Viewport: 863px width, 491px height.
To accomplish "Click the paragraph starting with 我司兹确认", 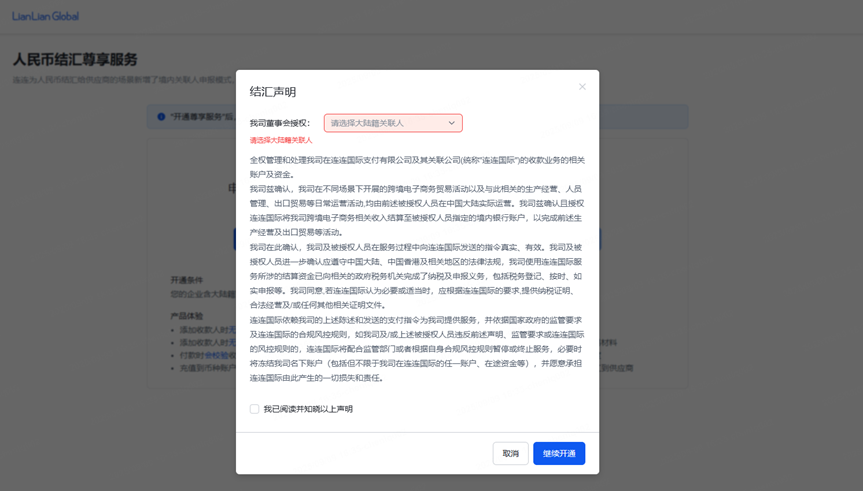I will coord(417,210).
